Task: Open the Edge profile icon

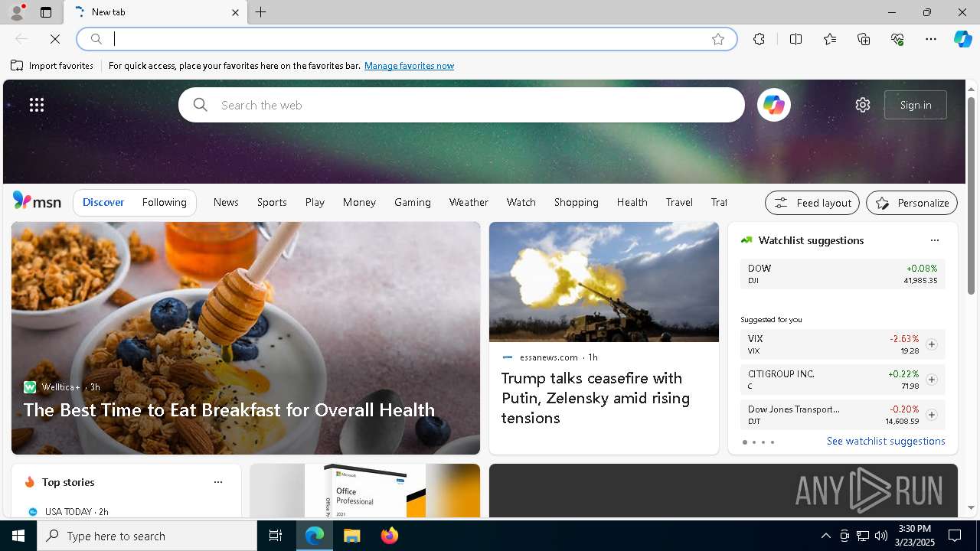Action: (x=17, y=12)
